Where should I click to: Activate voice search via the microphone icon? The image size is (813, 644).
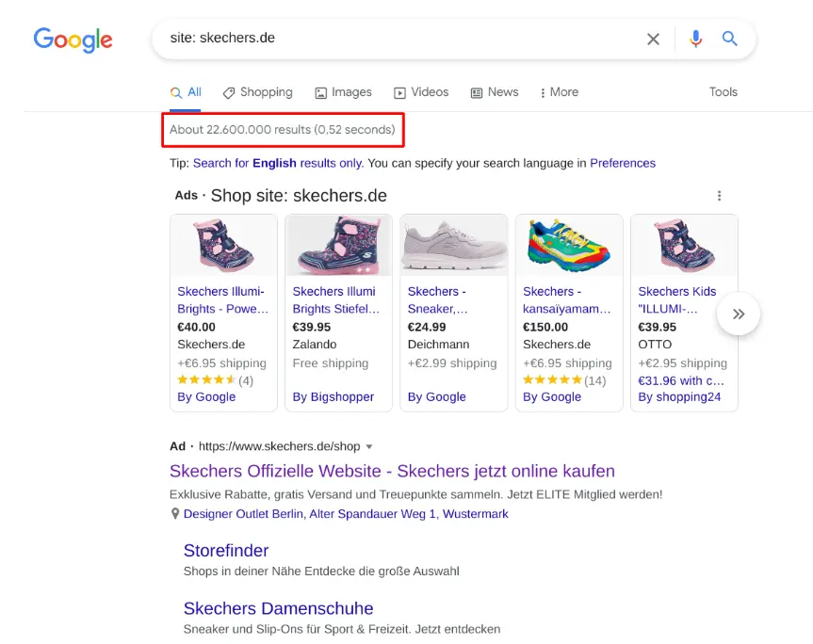695,39
